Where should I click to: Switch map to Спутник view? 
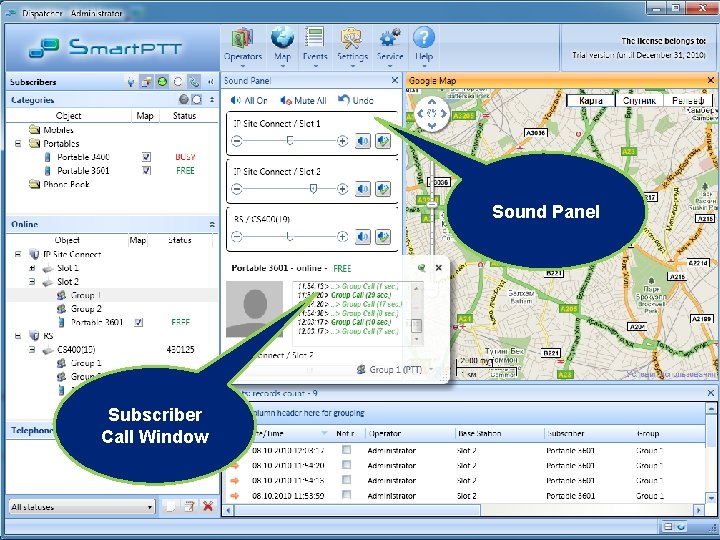(639, 101)
